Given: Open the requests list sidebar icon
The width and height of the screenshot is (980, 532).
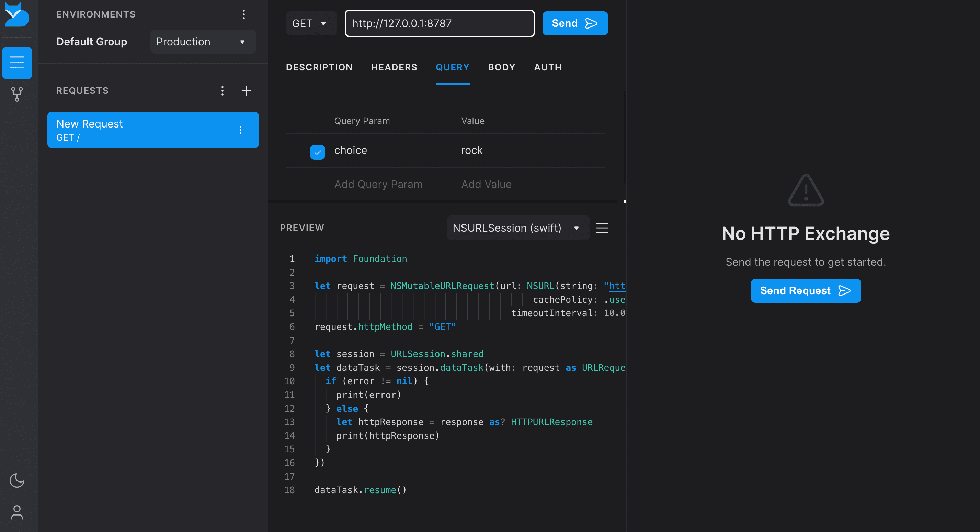Looking at the screenshot, I should point(17,63).
